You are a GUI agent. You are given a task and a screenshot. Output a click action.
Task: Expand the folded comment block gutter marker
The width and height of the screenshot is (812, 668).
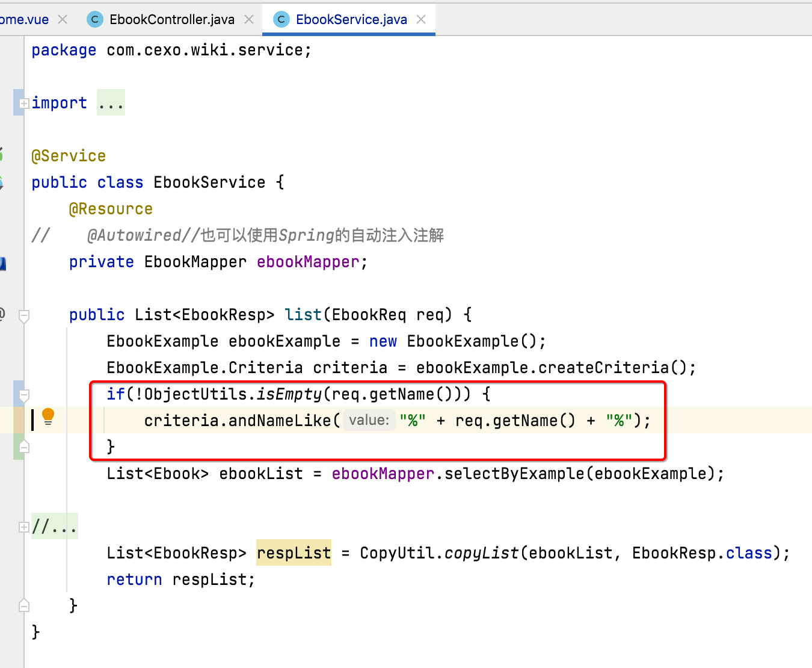coord(24,527)
